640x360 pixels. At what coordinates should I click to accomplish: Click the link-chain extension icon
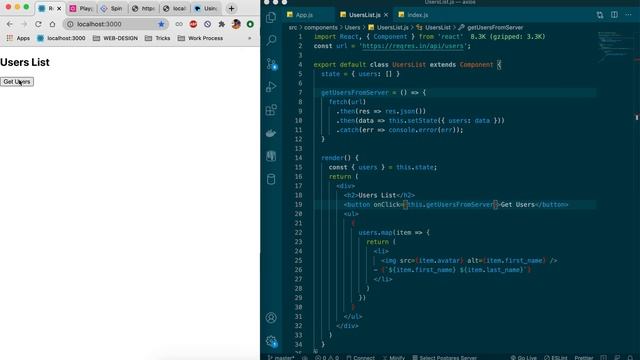(x=179, y=24)
